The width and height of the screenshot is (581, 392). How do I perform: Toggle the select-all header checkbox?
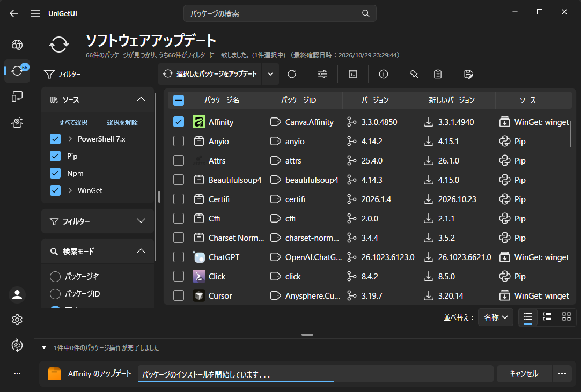[179, 100]
